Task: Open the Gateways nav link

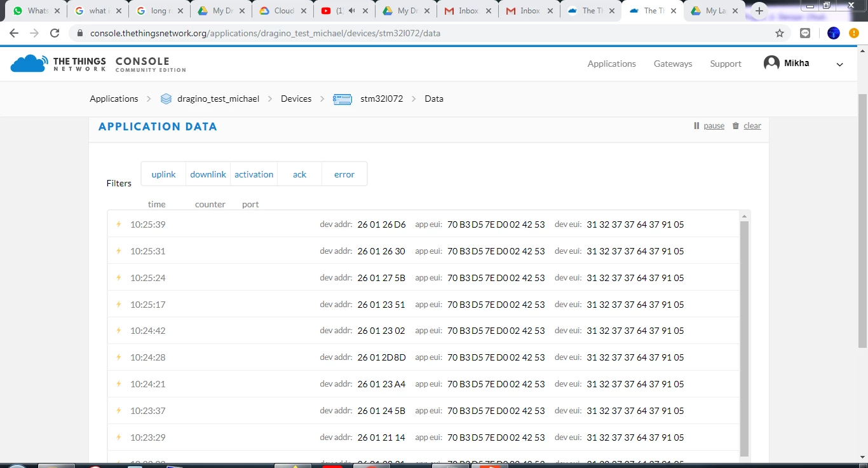Action: [x=673, y=64]
